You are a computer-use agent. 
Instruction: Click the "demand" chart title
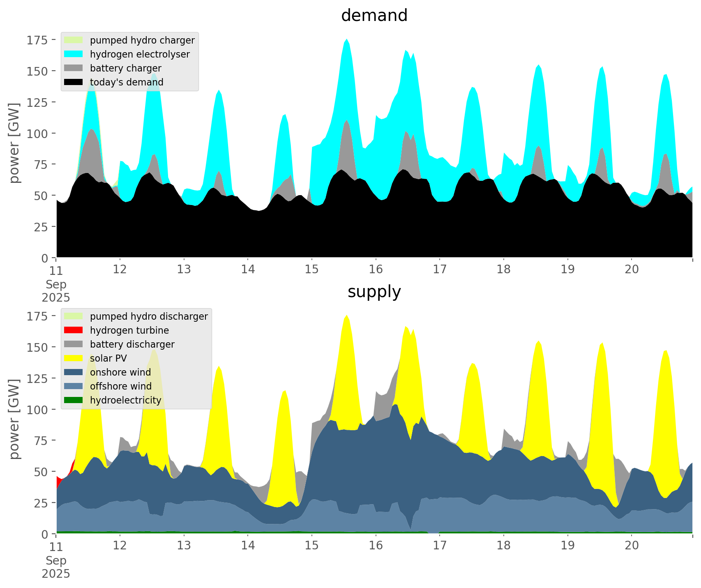click(x=374, y=16)
